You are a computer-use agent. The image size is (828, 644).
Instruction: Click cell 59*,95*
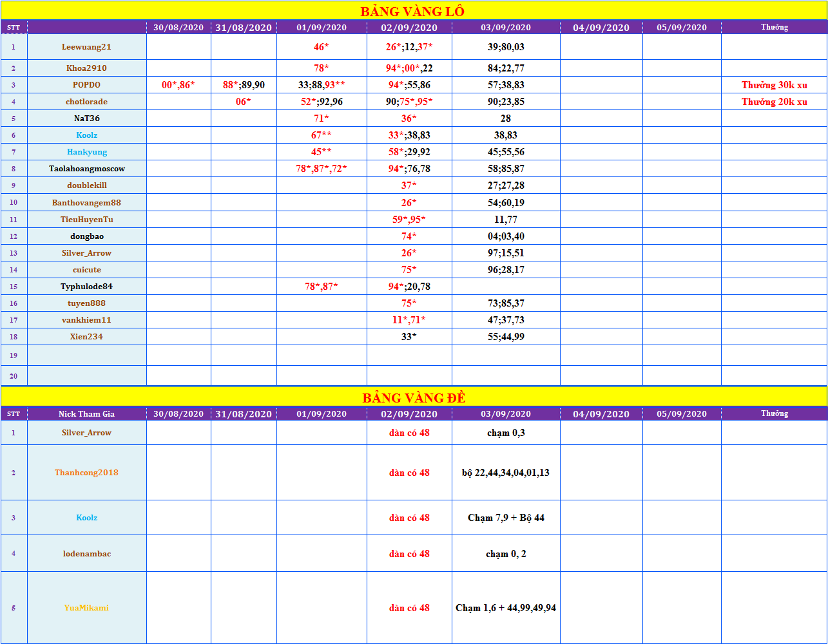tap(409, 220)
